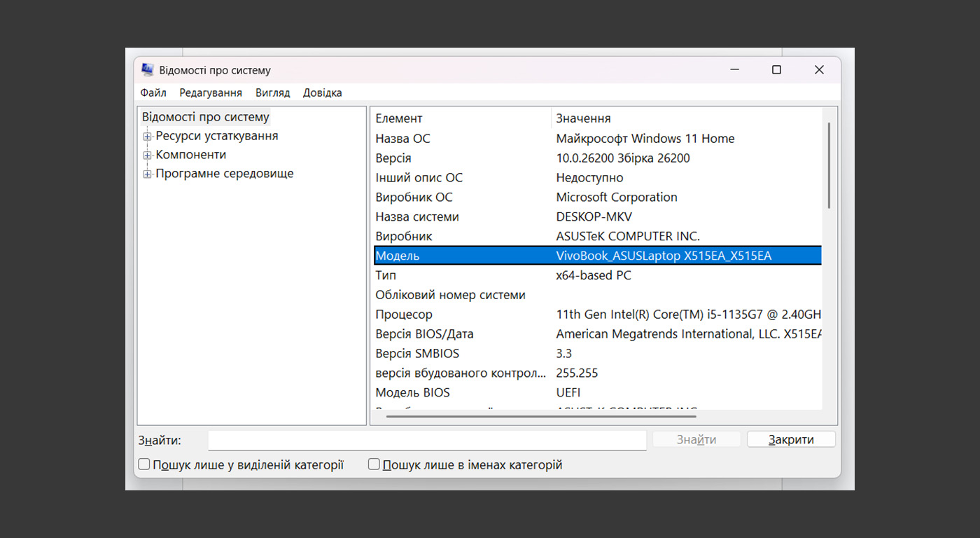Select the Версія row
Screen dimensions: 980x538
[x=596, y=158]
